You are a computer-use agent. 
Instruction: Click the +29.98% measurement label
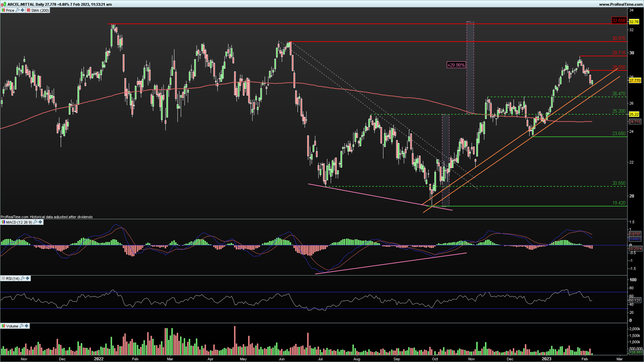tap(456, 65)
